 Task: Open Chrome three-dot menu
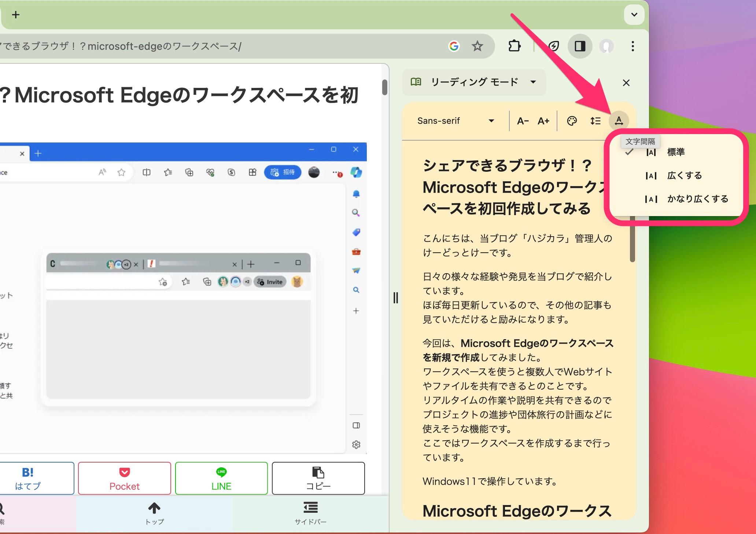(633, 46)
